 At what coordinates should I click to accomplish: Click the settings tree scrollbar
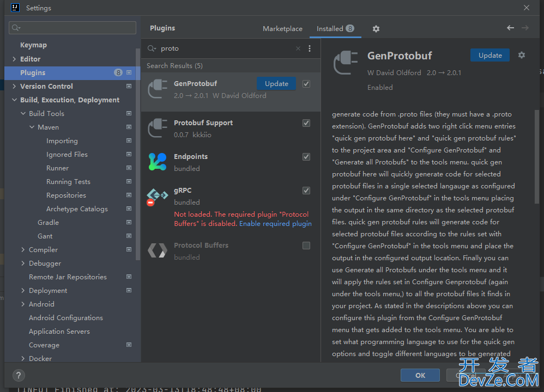(138, 154)
